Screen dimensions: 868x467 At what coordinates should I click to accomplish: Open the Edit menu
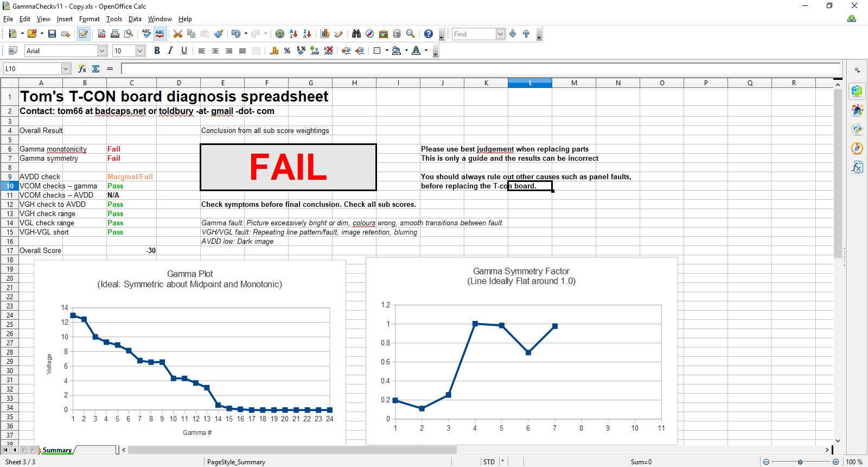tap(25, 19)
